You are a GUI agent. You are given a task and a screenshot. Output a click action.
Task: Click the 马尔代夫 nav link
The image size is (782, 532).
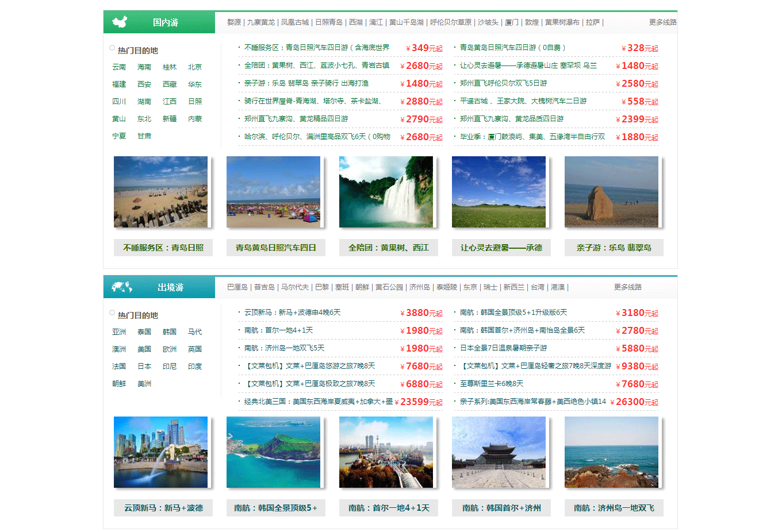coord(294,287)
